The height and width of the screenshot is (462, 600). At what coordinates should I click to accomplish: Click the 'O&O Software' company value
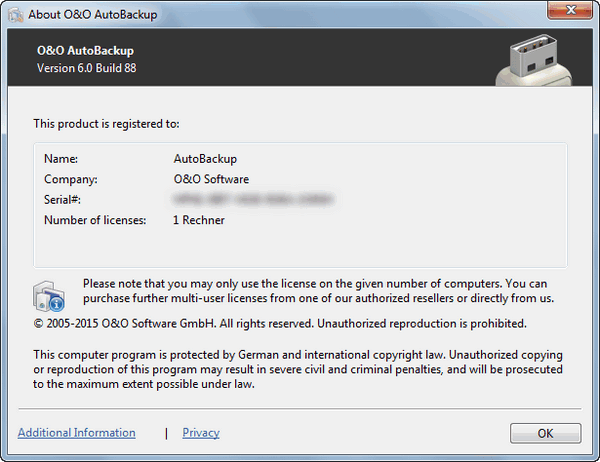pos(211,179)
